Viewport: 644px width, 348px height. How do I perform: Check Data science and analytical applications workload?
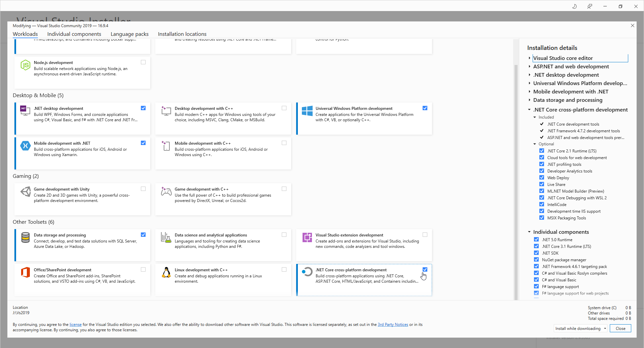(284, 235)
